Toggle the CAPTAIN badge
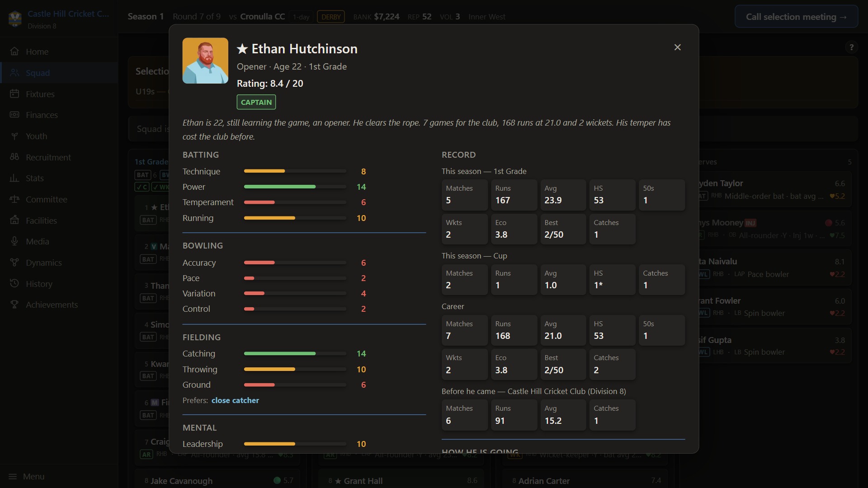868x488 pixels. pyautogui.click(x=256, y=102)
